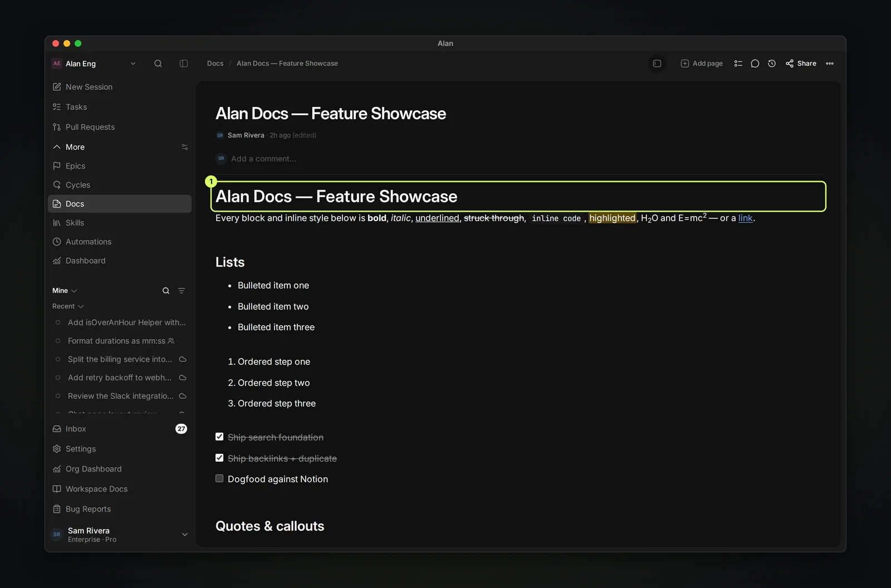The height and width of the screenshot is (588, 891).
Task: Open the Settings page
Action: click(x=120, y=449)
